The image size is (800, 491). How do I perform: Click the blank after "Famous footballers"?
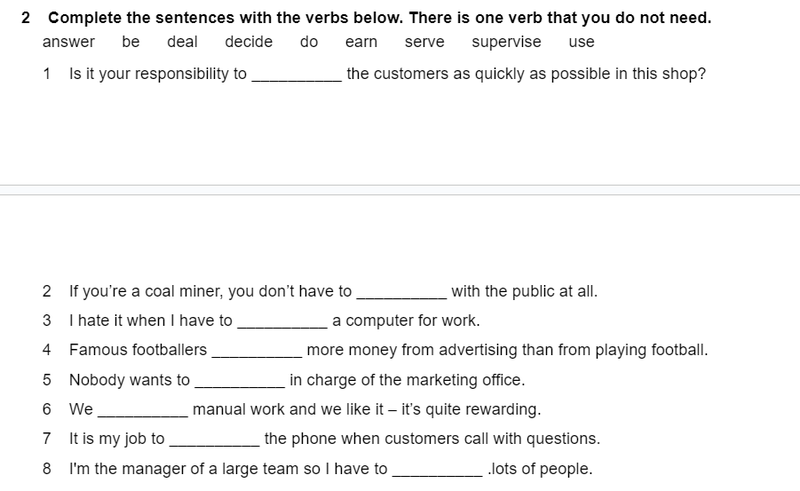[x=256, y=350]
